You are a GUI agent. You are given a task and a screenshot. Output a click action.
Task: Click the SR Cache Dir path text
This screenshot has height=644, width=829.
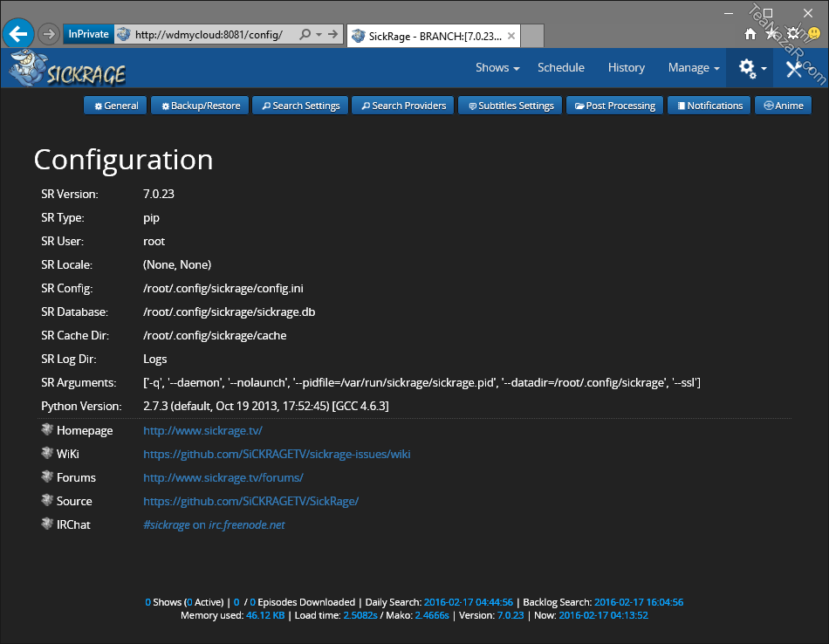point(215,335)
